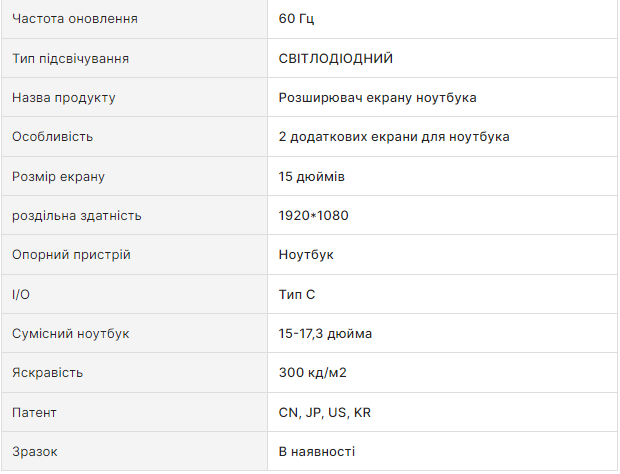Select the "В наявності" value
This screenshot has height=474, width=620.
(x=316, y=452)
